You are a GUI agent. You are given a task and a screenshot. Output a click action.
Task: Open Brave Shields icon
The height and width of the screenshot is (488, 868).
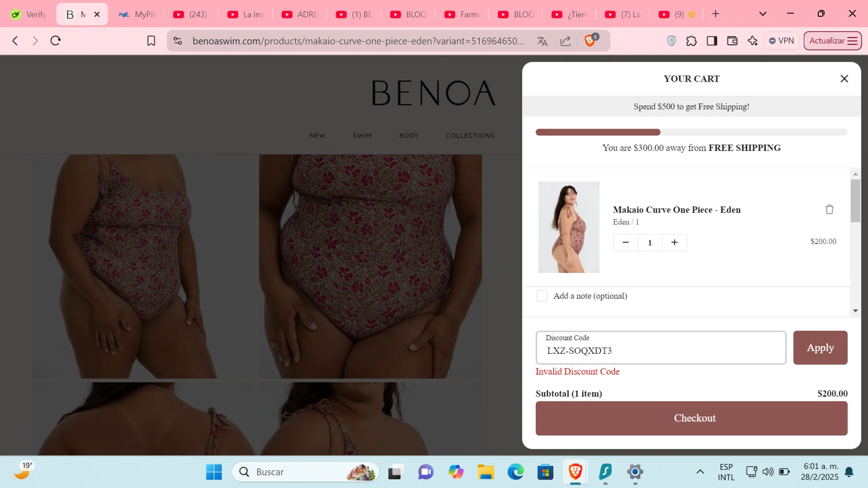click(x=590, y=40)
